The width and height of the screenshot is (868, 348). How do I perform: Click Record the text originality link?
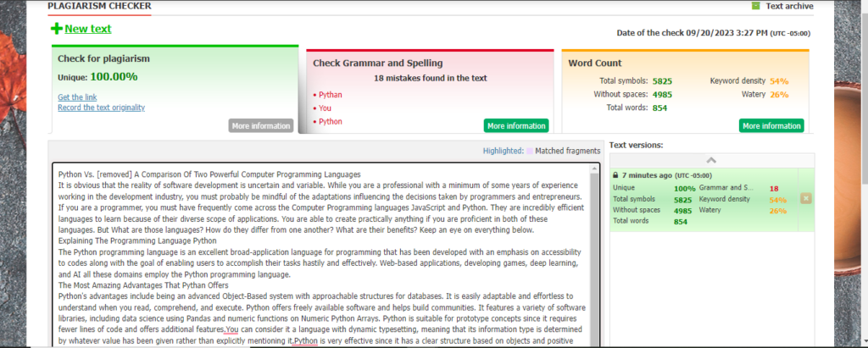pos(101,107)
